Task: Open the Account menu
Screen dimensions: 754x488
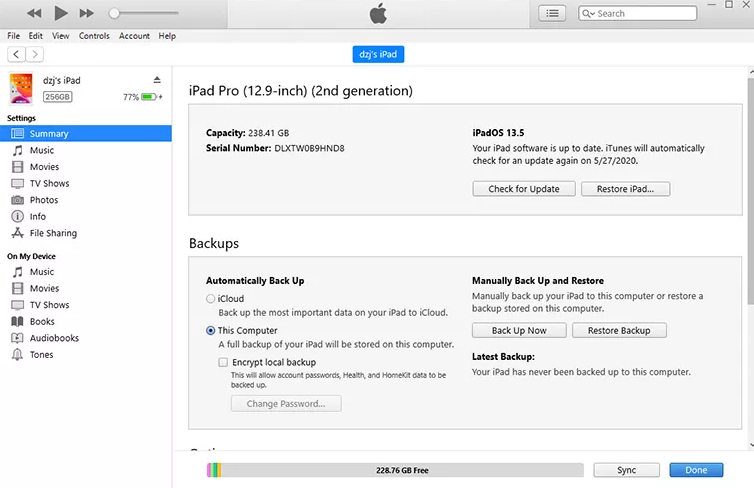Action: (x=134, y=36)
